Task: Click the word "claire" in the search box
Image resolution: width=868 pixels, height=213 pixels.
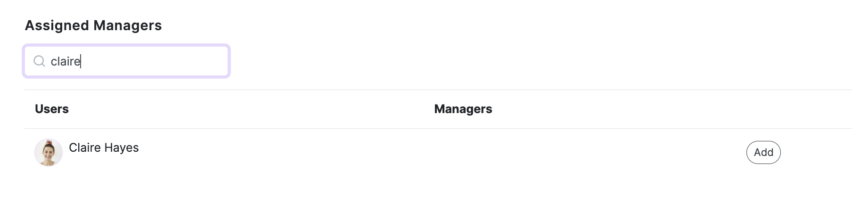Action: coord(66,61)
